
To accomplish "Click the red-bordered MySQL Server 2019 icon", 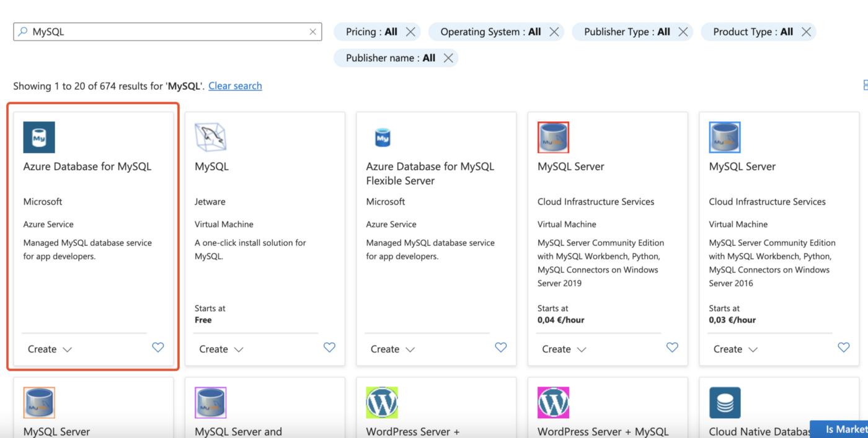I will click(x=553, y=138).
